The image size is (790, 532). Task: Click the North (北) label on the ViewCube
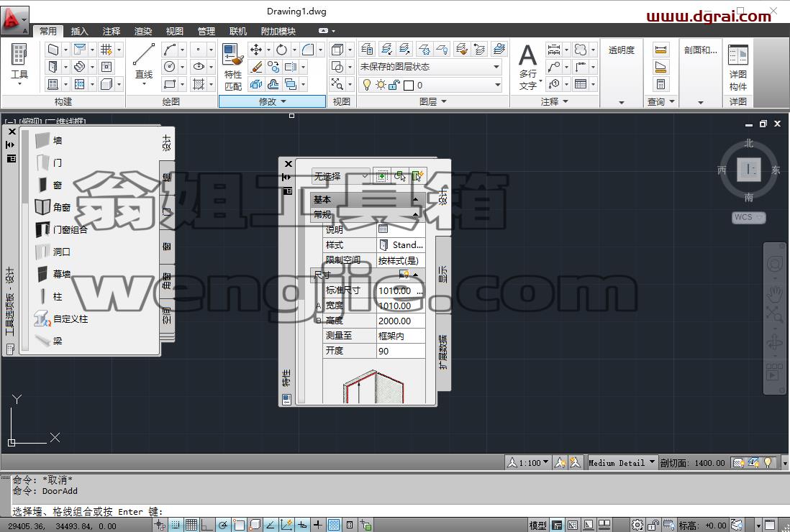tap(749, 144)
